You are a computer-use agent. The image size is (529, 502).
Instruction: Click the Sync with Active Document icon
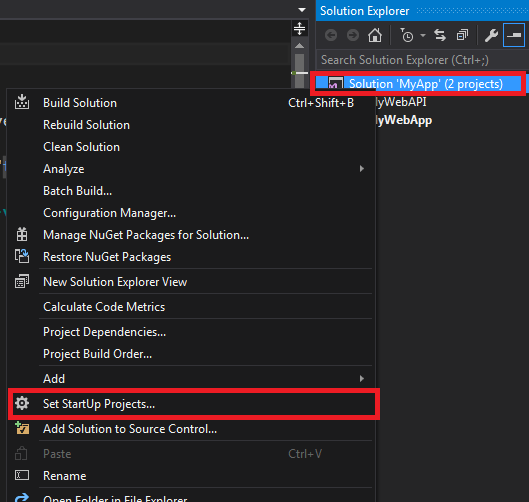pyautogui.click(x=440, y=35)
